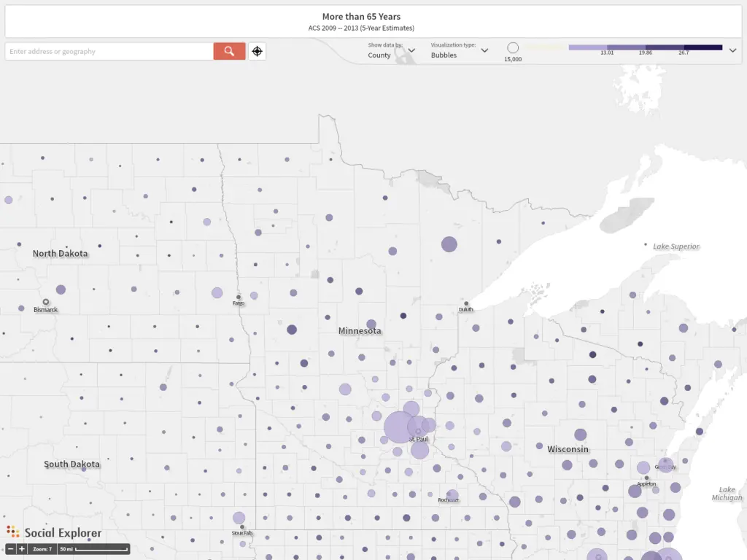Focus the address or geography search field
Screen dimensions: 747x560
coord(109,51)
